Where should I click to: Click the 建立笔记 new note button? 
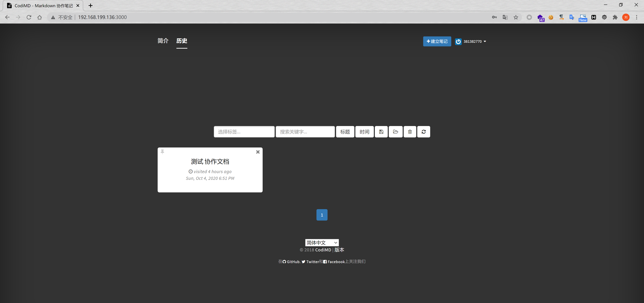point(437,41)
